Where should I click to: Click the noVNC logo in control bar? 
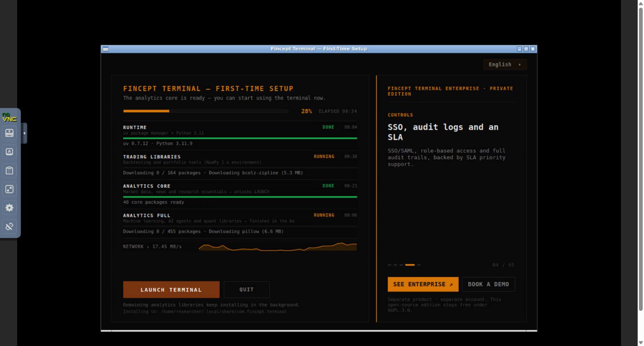9,117
